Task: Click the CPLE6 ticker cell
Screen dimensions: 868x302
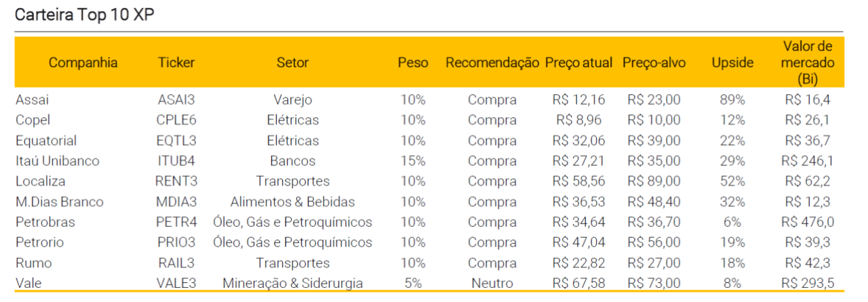Action: [x=176, y=121]
